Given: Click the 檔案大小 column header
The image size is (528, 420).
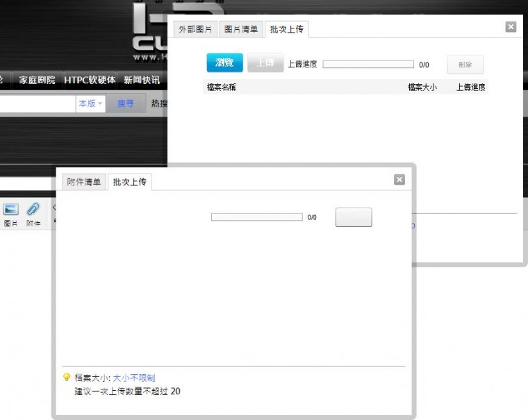Looking at the screenshot, I should tap(422, 87).
